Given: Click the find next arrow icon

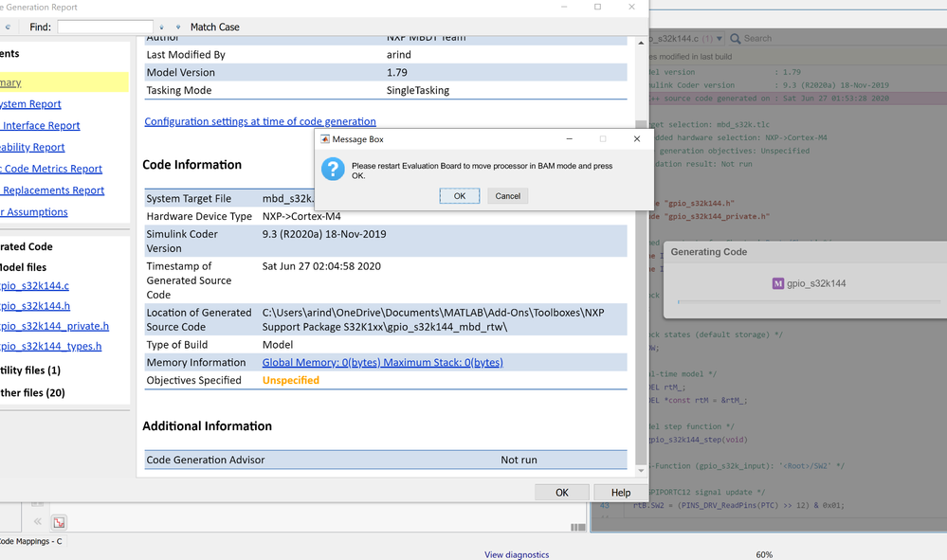Looking at the screenshot, I should [x=177, y=27].
